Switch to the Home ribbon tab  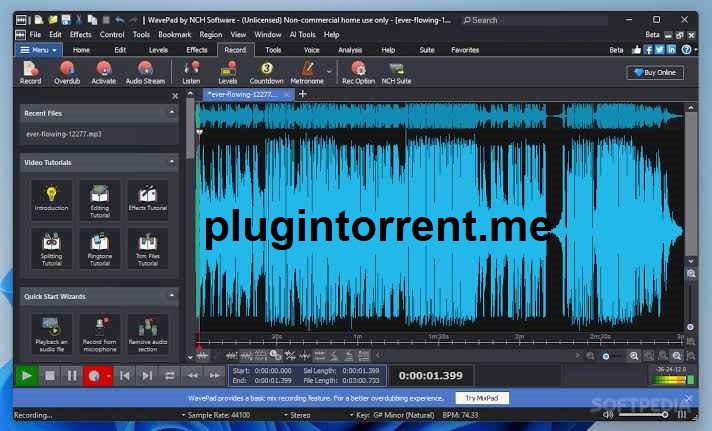tap(81, 50)
